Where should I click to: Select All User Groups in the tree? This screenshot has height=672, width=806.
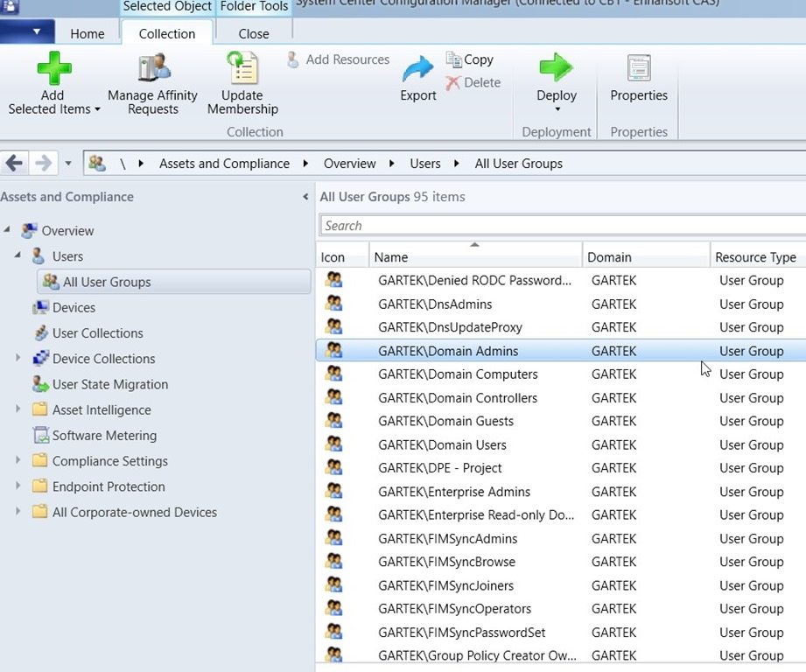tap(174, 282)
